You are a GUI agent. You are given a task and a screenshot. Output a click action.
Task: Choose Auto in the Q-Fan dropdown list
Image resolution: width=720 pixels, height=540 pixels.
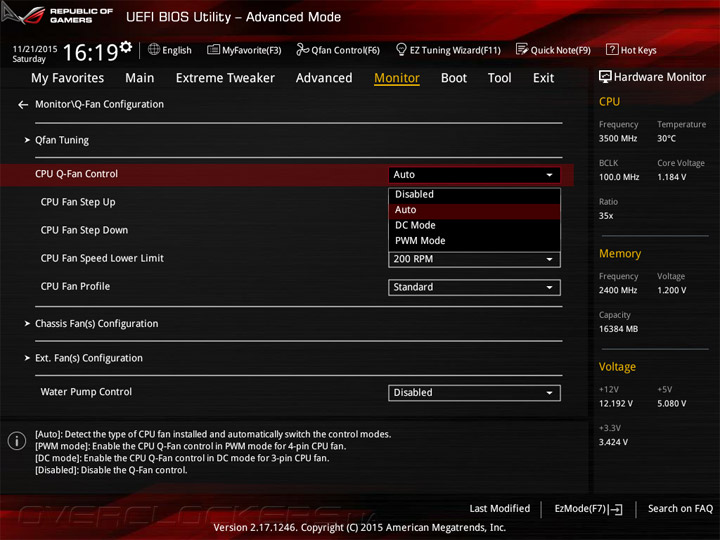[474, 210]
